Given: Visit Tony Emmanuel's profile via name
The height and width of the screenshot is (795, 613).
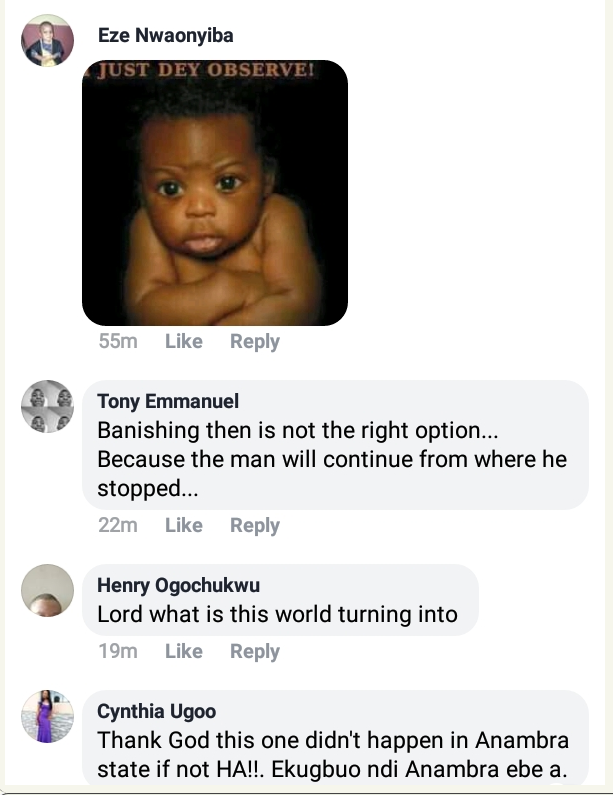Looking at the screenshot, I should pyautogui.click(x=168, y=402).
